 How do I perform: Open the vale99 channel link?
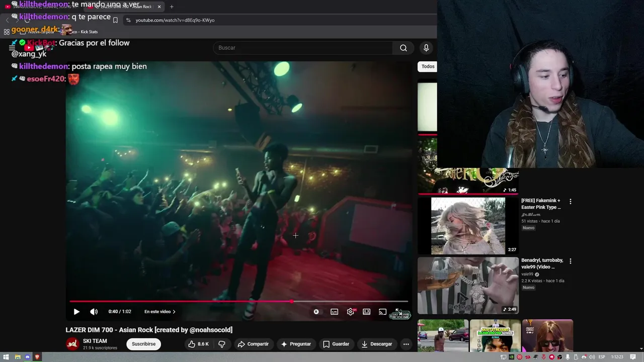tap(527, 275)
